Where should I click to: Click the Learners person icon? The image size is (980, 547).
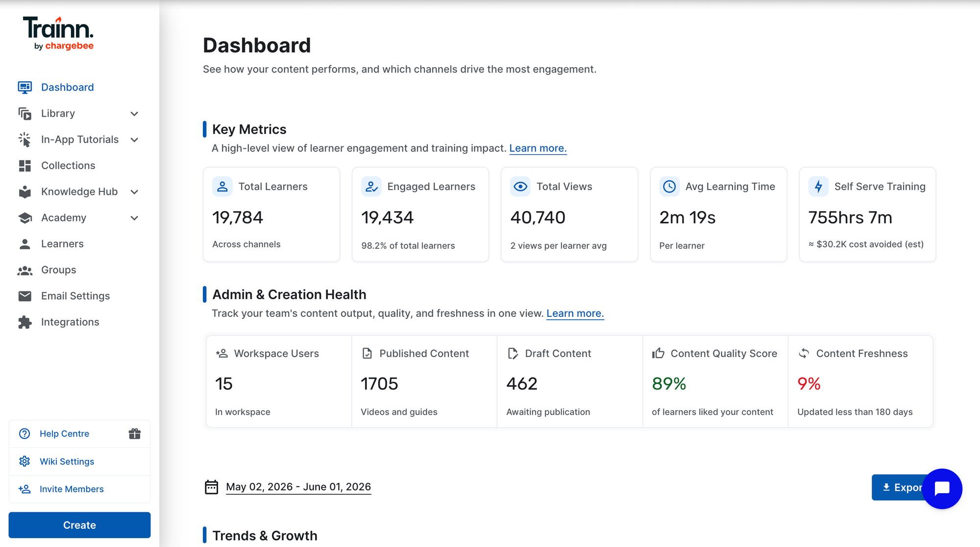25,244
